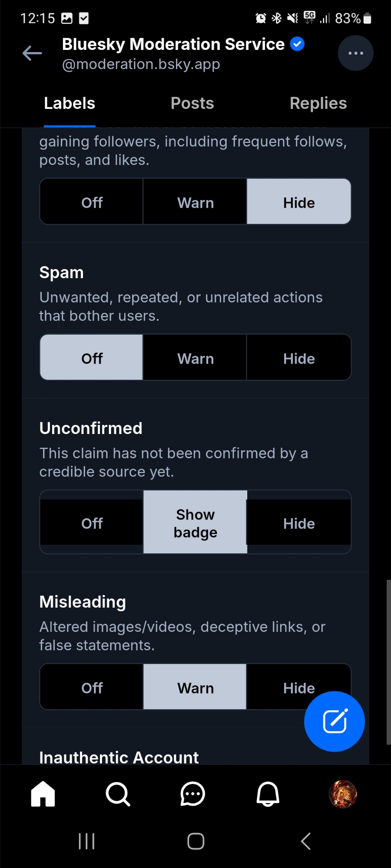Tap the compose new post button
This screenshot has height=868, width=391.
tap(334, 721)
